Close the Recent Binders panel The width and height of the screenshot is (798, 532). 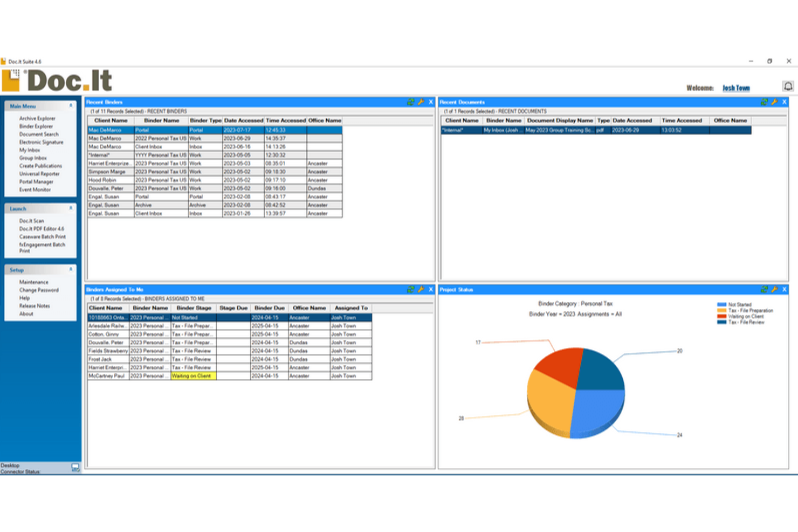click(431, 102)
